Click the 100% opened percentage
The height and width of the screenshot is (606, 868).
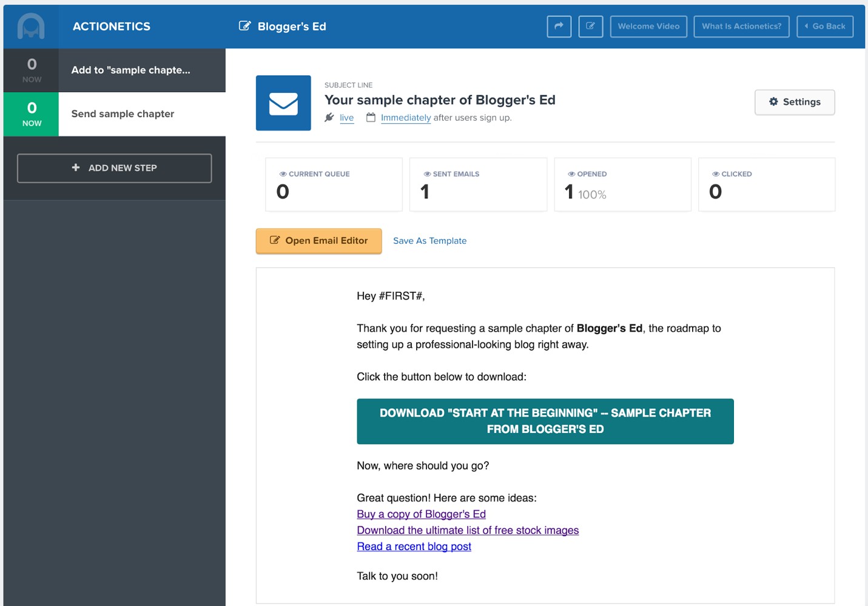coord(592,195)
